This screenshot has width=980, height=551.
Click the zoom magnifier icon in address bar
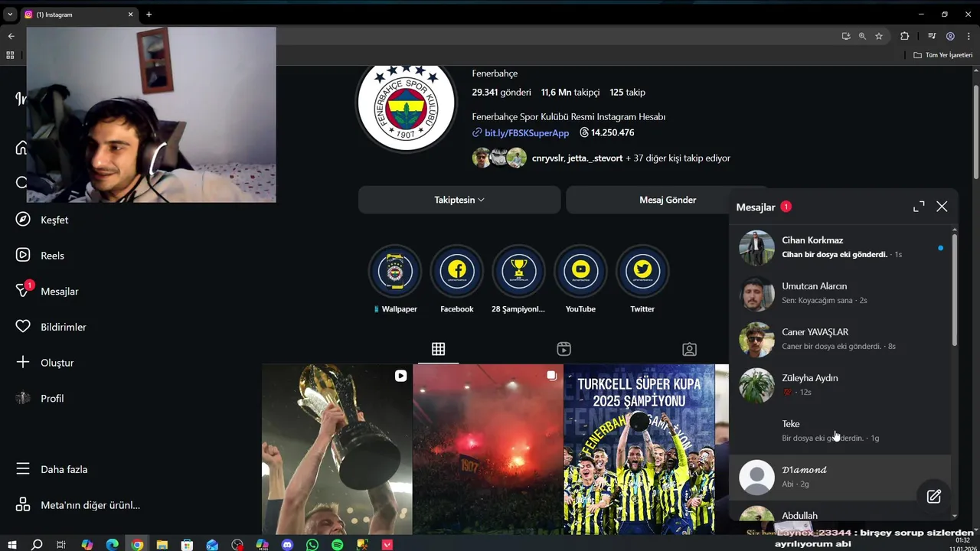pyautogui.click(x=862, y=36)
